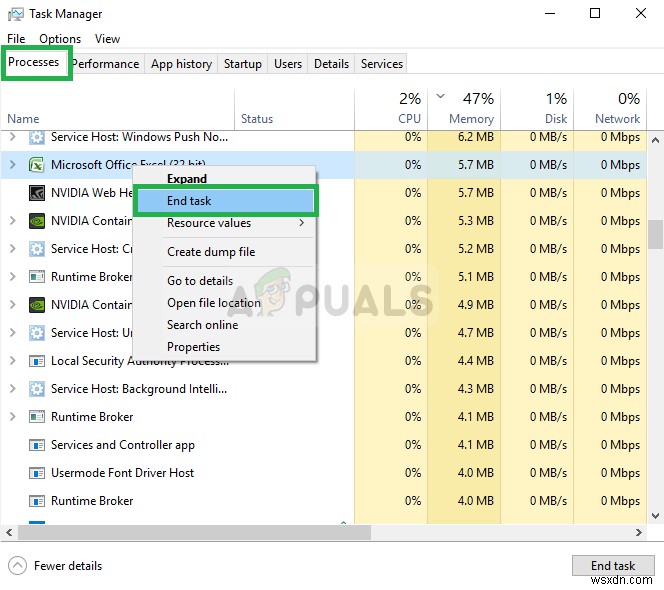Image resolution: width=664 pixels, height=590 pixels.
Task: Open the Resource values submenu arrow
Action: pyautogui.click(x=302, y=223)
